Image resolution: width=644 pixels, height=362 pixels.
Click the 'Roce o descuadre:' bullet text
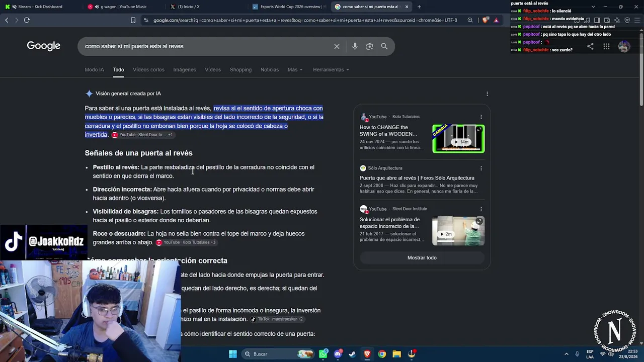point(119,234)
